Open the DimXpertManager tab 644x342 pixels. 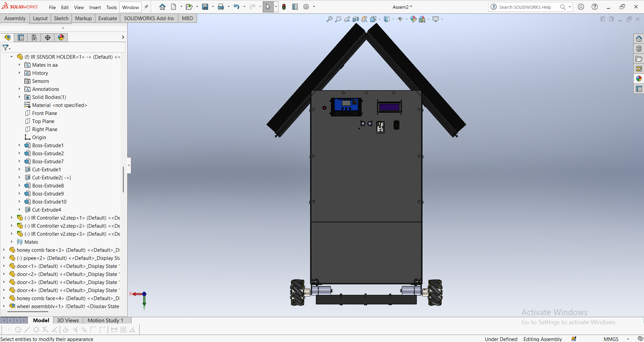[x=48, y=38]
